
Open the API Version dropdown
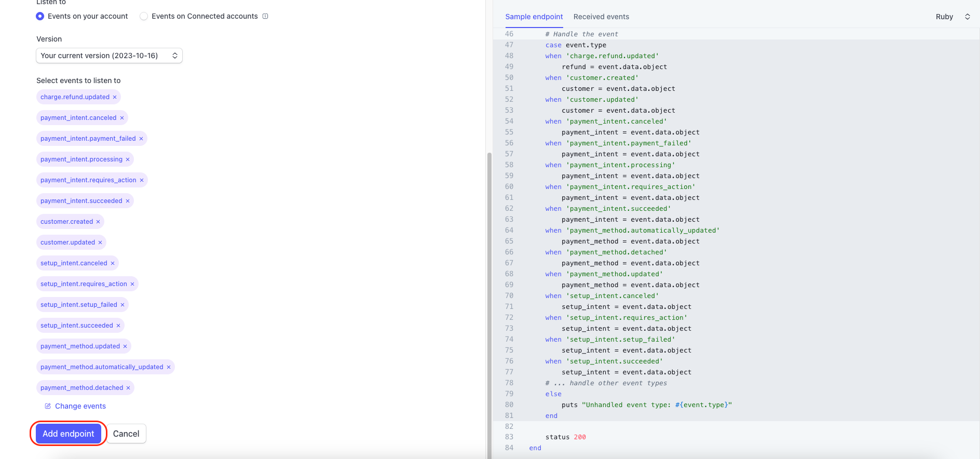point(109,56)
